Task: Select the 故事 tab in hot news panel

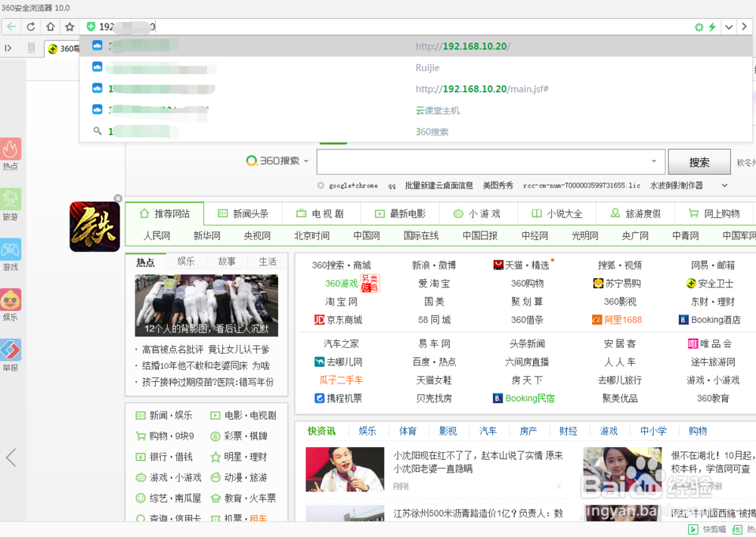Action: [227, 262]
